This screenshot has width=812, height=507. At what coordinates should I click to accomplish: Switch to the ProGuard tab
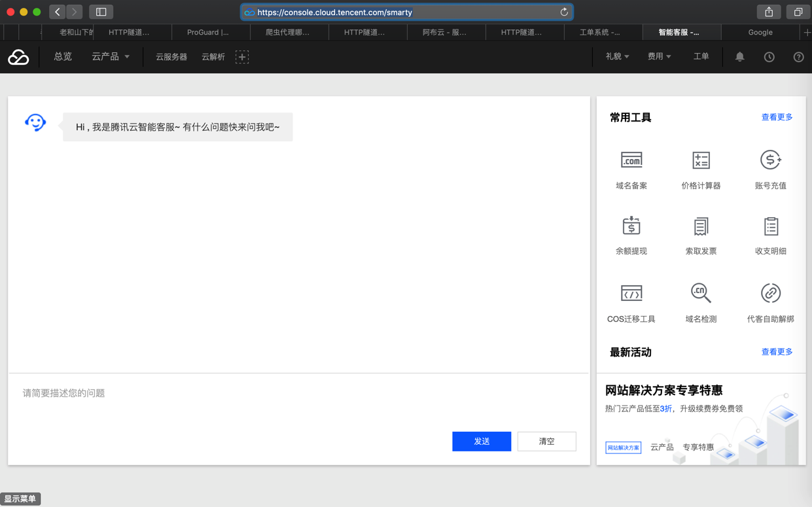tap(211, 32)
